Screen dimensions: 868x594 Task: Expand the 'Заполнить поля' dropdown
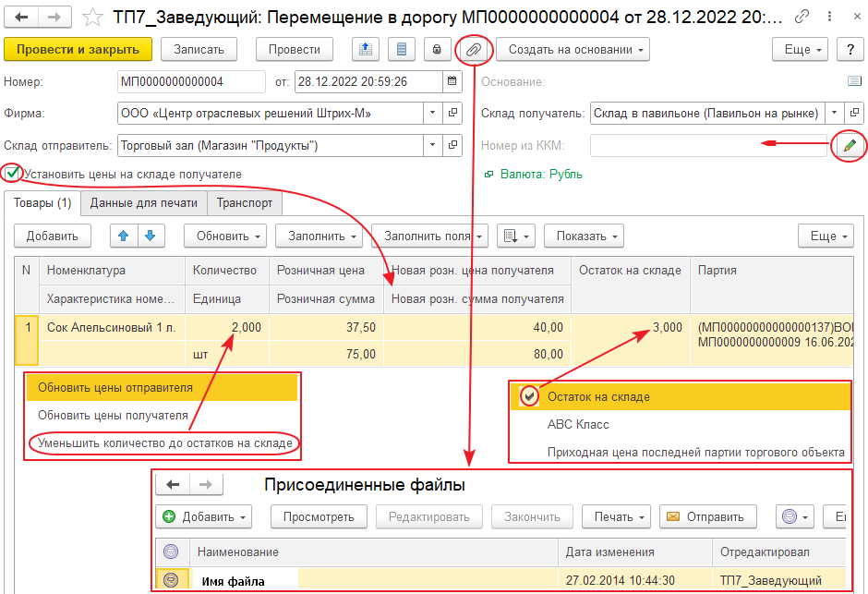pos(430,236)
